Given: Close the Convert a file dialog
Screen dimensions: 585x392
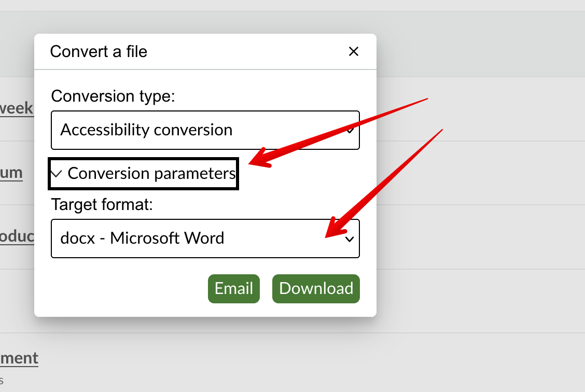Looking at the screenshot, I should [x=353, y=51].
